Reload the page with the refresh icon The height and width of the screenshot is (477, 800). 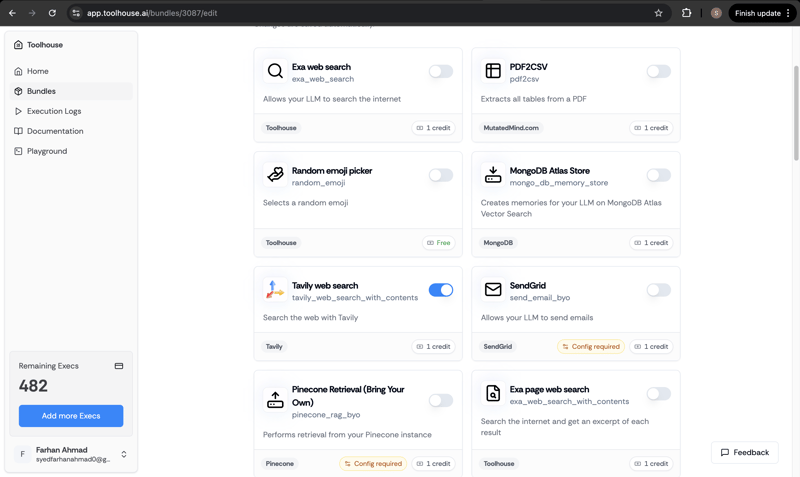[52, 13]
